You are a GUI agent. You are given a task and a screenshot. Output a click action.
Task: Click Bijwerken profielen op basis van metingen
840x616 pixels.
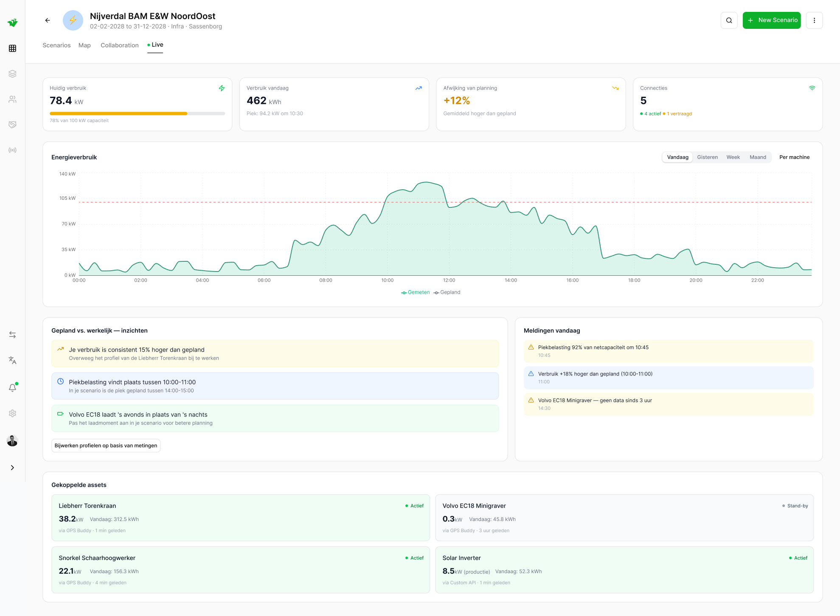coord(106,445)
